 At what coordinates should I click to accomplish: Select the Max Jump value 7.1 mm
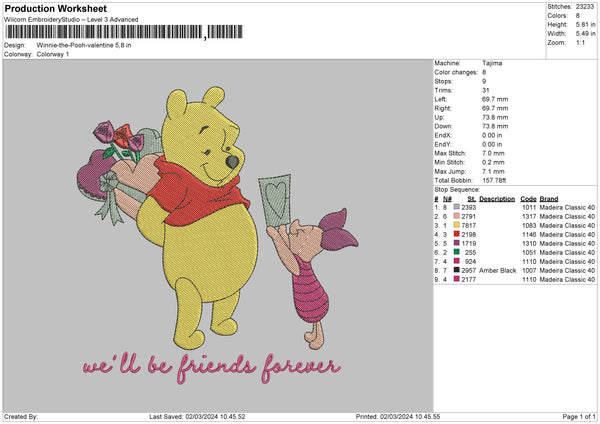pos(493,171)
